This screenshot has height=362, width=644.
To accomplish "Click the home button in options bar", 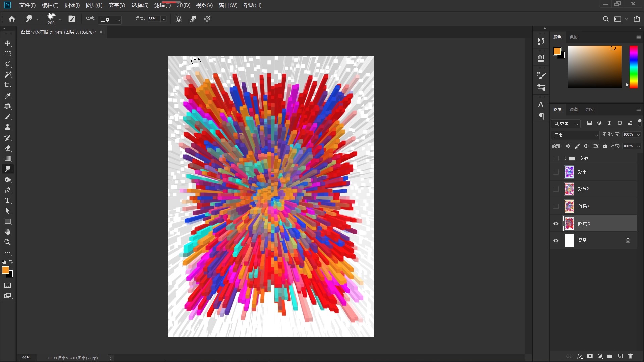I will click(x=12, y=19).
